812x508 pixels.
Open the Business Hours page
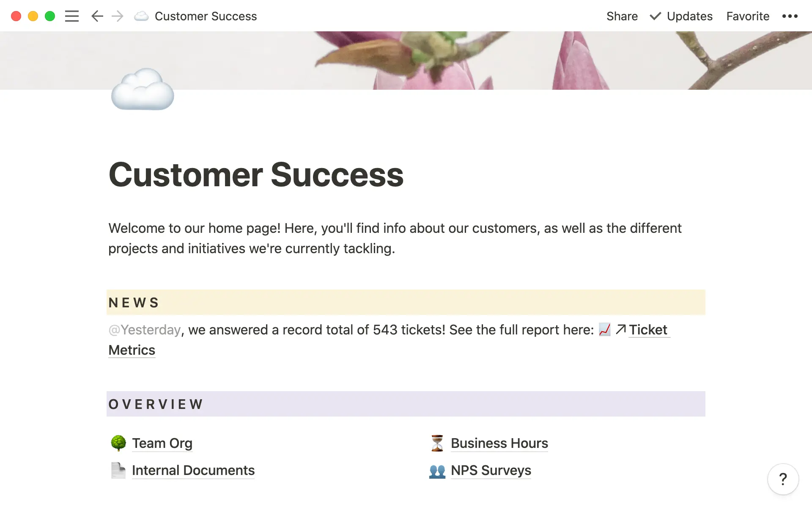(499, 443)
